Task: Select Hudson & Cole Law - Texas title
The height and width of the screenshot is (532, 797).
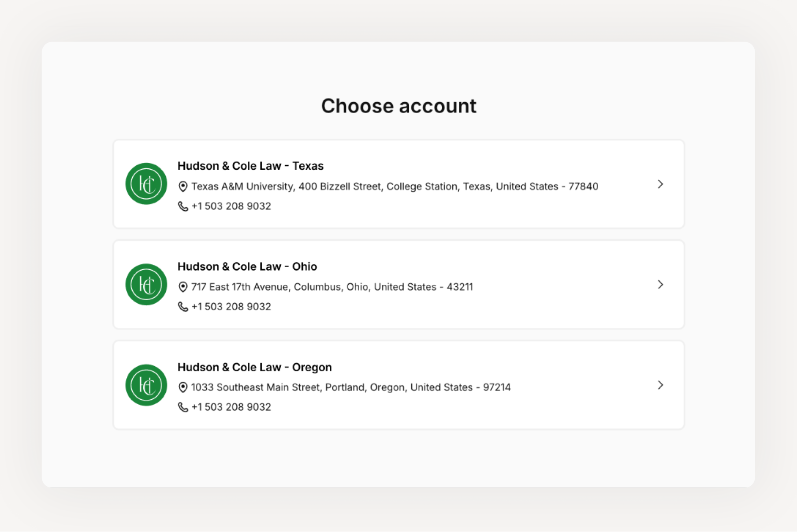Action: pyautogui.click(x=250, y=166)
